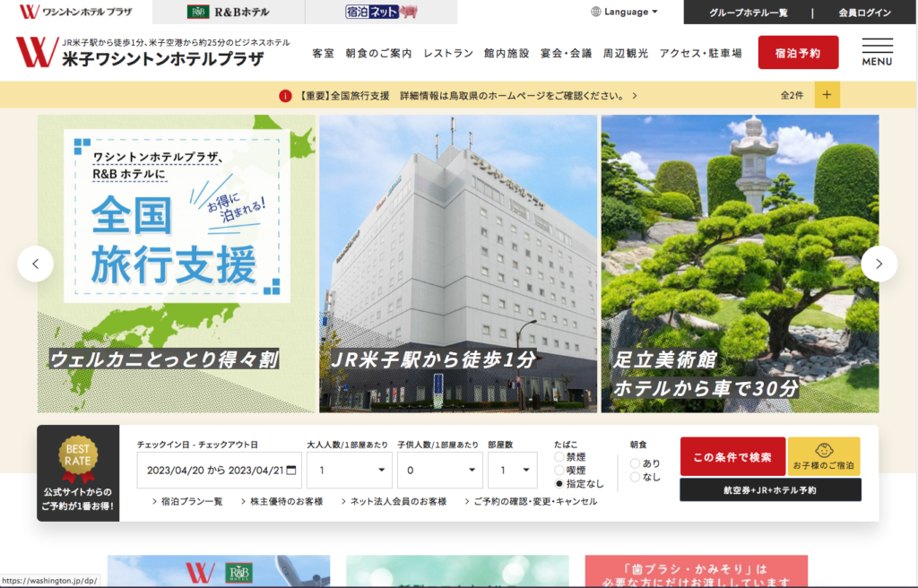Screen dimensions: 918x588
Task: Click 全国旅行支援 banner slide
Action: coord(177,264)
